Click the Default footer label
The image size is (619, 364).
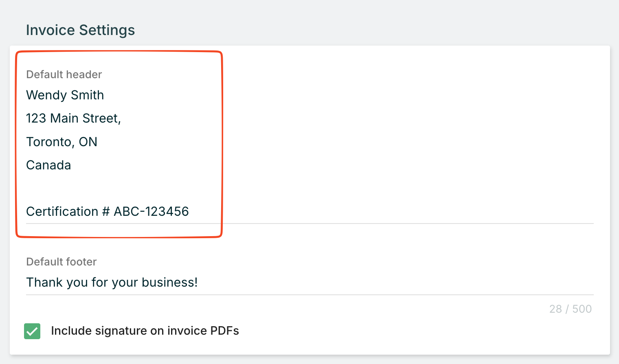tap(61, 262)
